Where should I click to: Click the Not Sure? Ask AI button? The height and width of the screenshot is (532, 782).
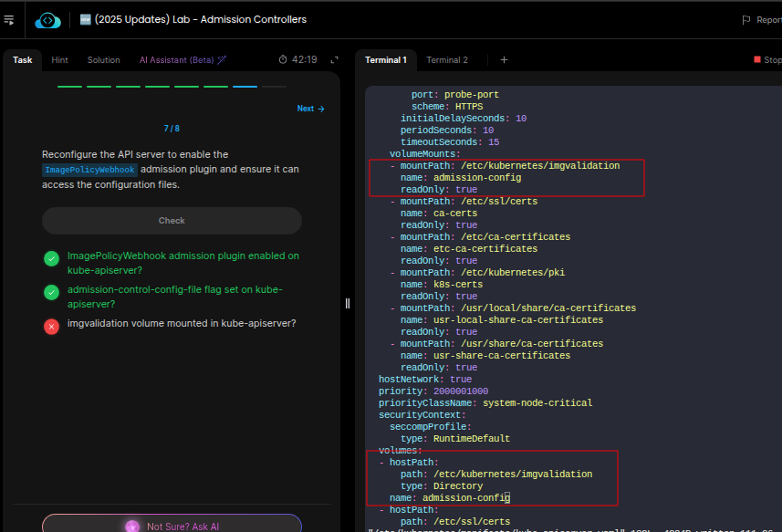[x=172, y=527]
